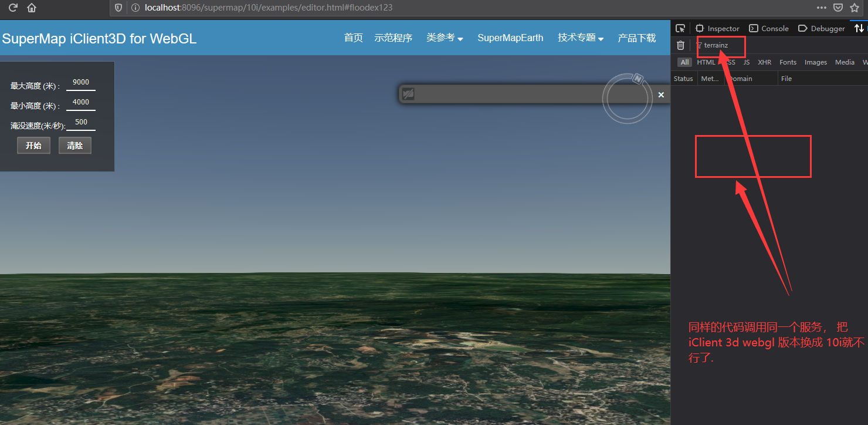Open the 产品下载 nav link

[637, 38]
